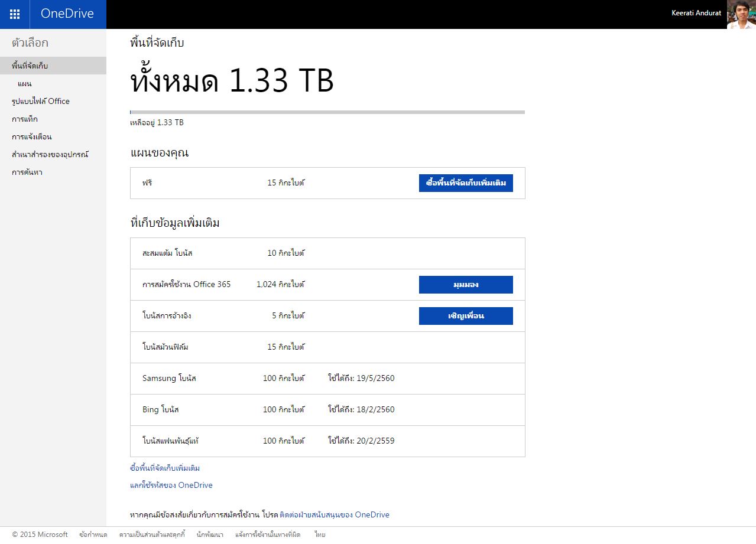The height and width of the screenshot is (544, 756).
Task: Click the ฟรี plan row label
Action: pyautogui.click(x=147, y=183)
